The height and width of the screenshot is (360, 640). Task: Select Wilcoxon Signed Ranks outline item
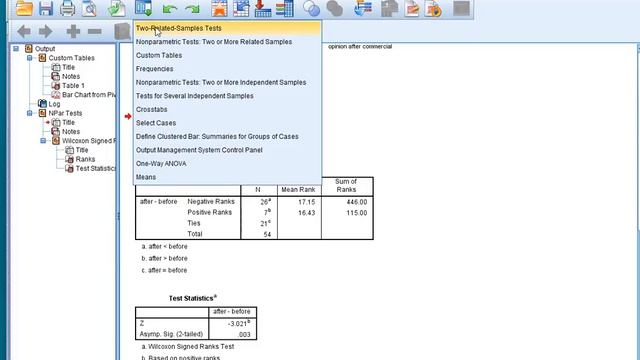pos(89,141)
